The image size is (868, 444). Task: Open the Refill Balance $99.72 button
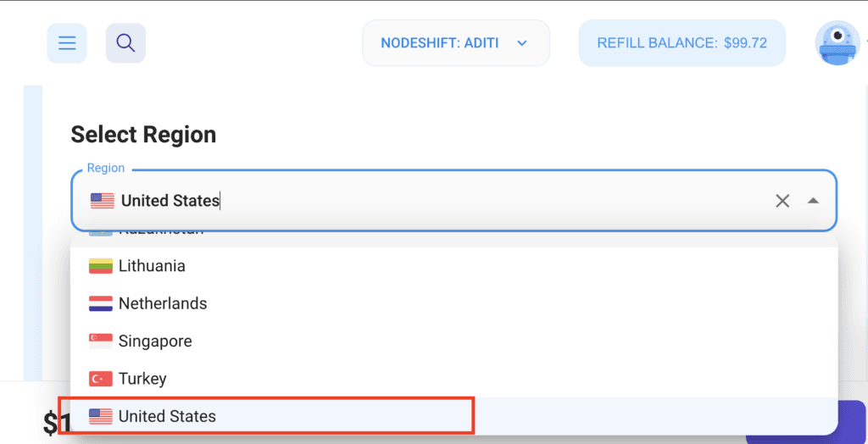682,43
